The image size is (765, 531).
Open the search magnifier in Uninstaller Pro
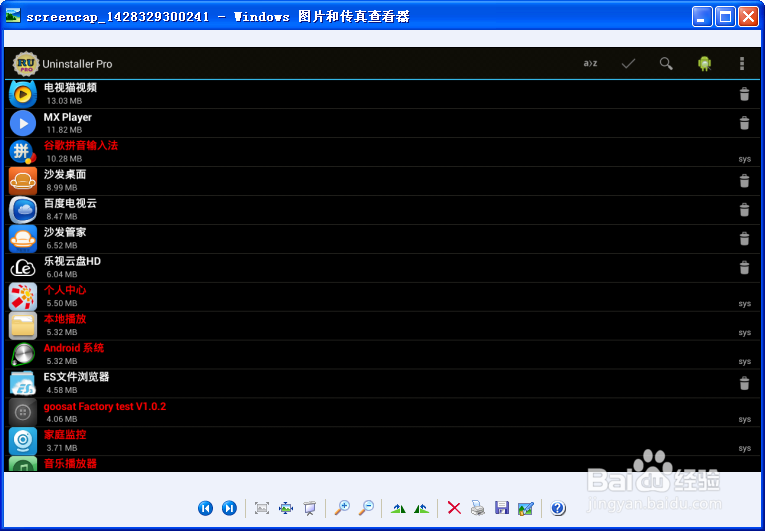666,63
